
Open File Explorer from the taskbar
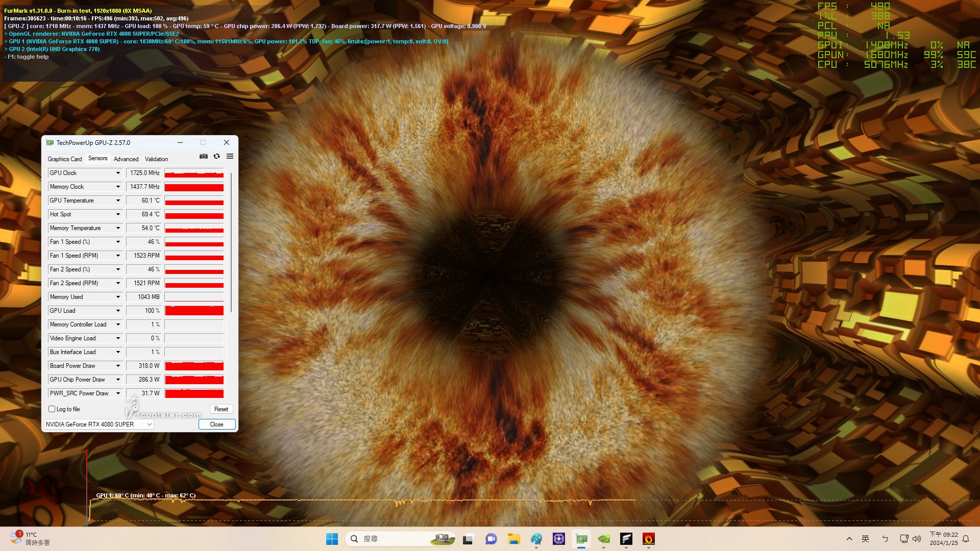click(x=513, y=539)
